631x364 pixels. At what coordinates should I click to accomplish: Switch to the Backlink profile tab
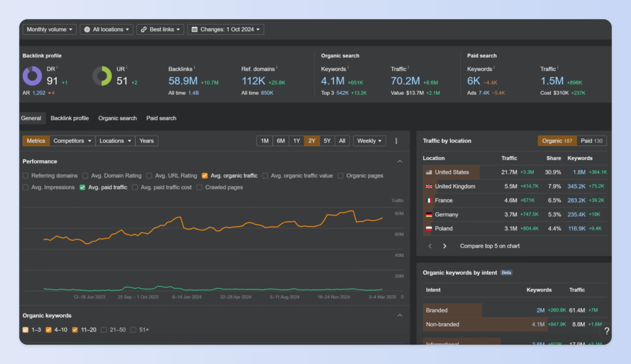coord(70,118)
